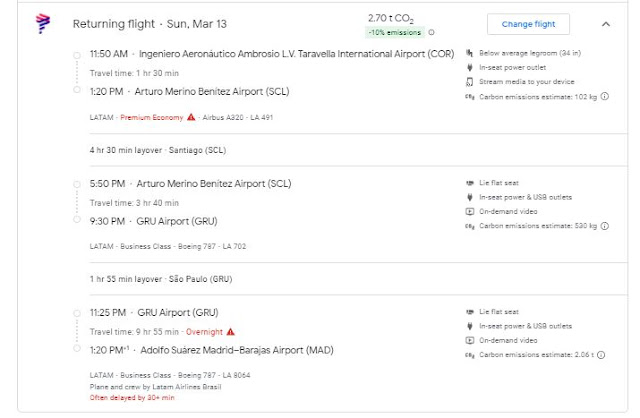
Task: Click the on-demand video icon for flight LA 8064
Action: (x=470, y=341)
